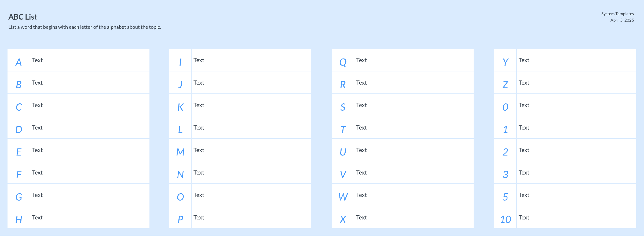This screenshot has height=236, width=644.
Task: Click the blue letter Y label
Action: pyautogui.click(x=505, y=62)
